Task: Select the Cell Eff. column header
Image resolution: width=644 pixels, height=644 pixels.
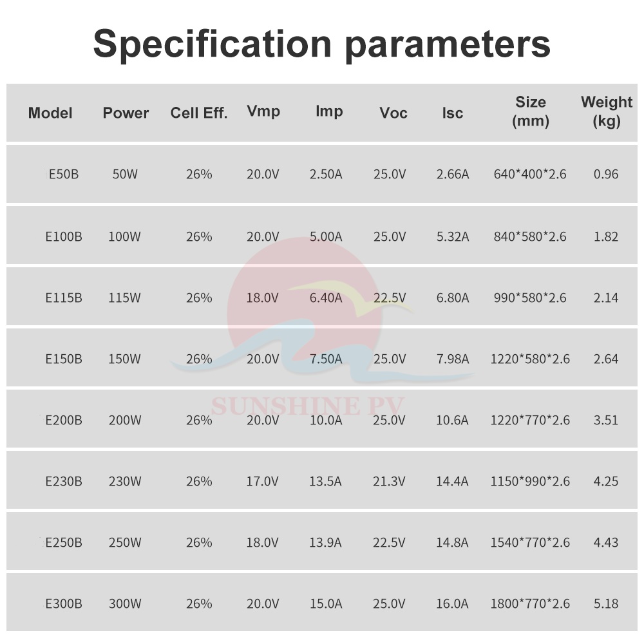Action: pyautogui.click(x=199, y=113)
